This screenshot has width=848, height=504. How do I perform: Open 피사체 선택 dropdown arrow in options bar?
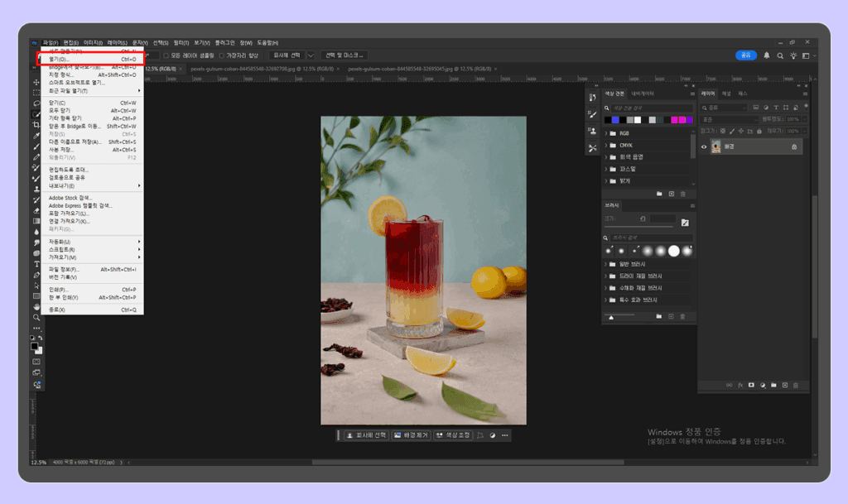[311, 55]
